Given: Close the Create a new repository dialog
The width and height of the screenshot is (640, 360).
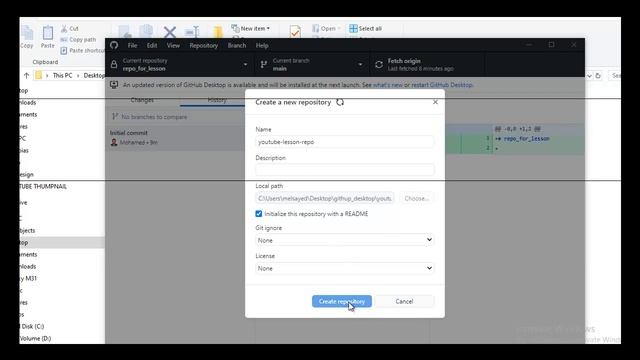Looking at the screenshot, I should (x=435, y=102).
